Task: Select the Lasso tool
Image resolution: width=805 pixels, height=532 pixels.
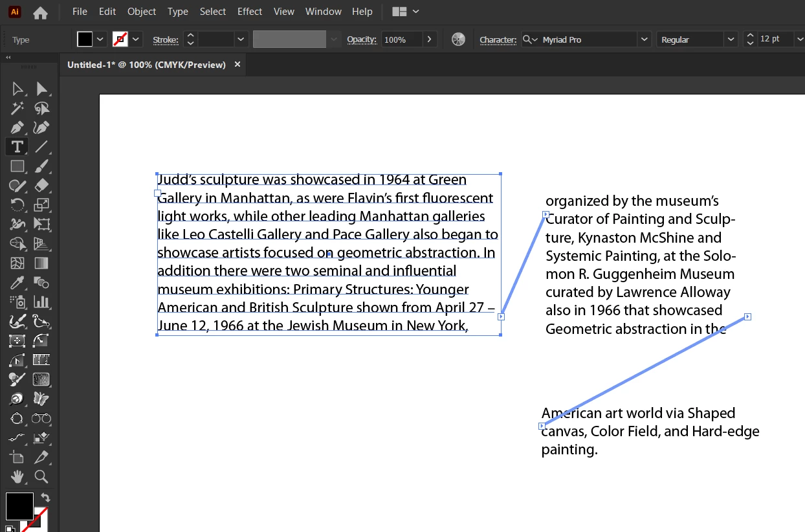Action: coord(41,107)
